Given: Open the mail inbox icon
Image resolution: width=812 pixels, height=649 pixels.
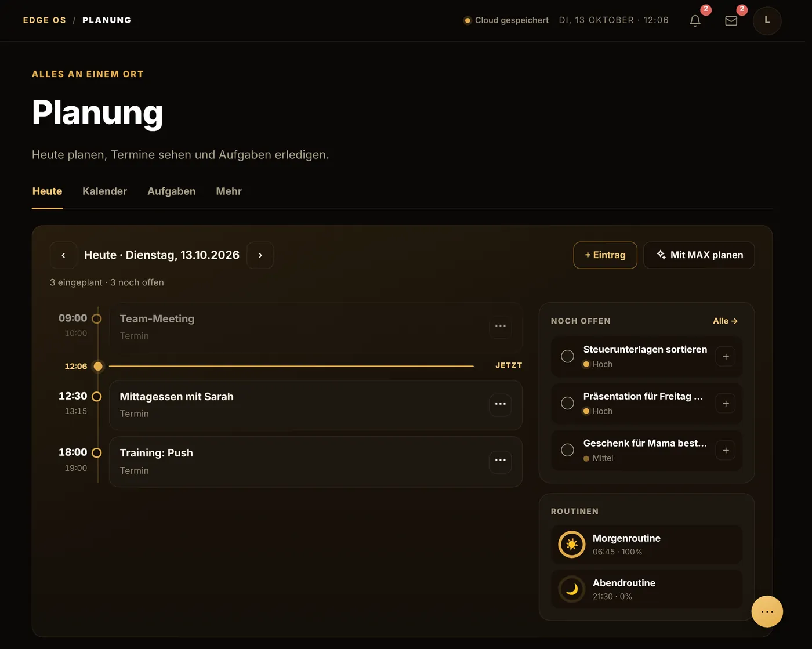Looking at the screenshot, I should [x=731, y=20].
